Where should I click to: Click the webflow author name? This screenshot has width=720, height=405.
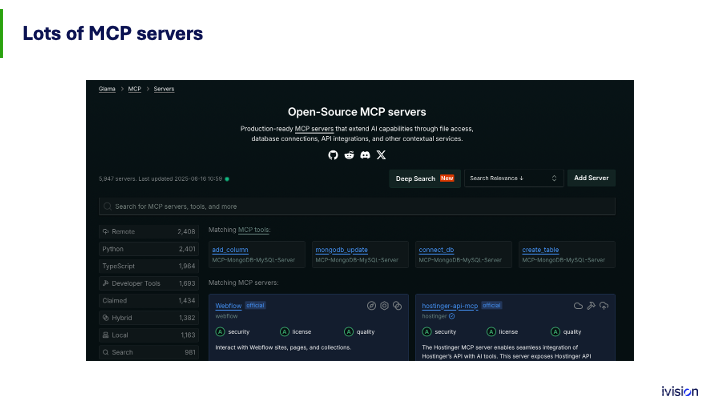coord(227,316)
